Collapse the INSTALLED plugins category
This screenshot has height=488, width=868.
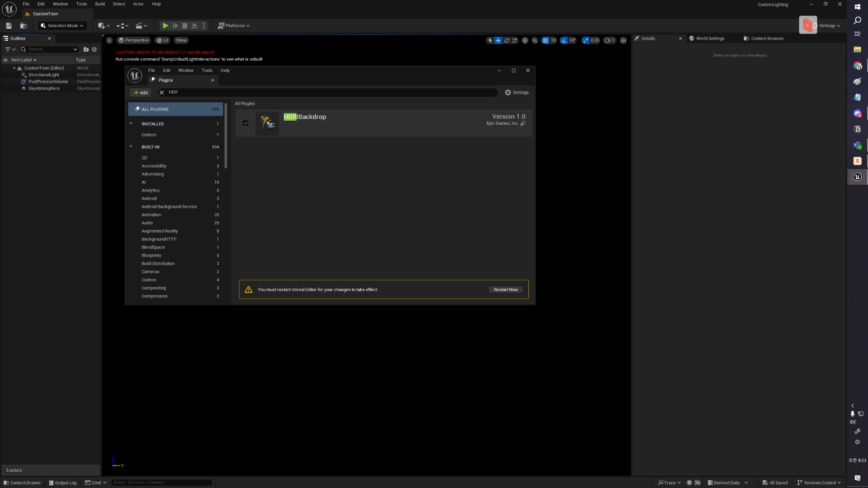[x=131, y=124]
